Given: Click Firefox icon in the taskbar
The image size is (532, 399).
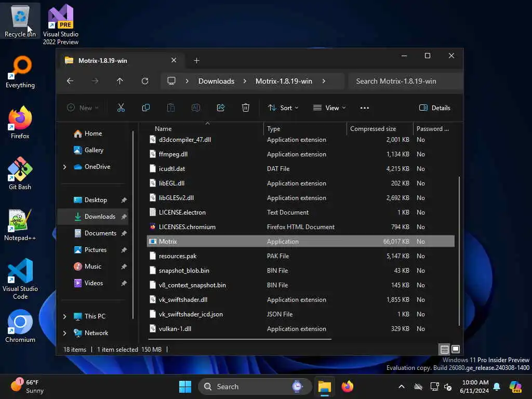Looking at the screenshot, I should 347,387.
